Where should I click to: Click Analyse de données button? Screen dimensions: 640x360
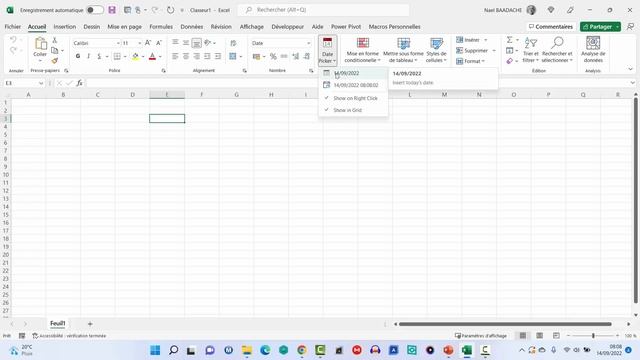(x=593, y=50)
